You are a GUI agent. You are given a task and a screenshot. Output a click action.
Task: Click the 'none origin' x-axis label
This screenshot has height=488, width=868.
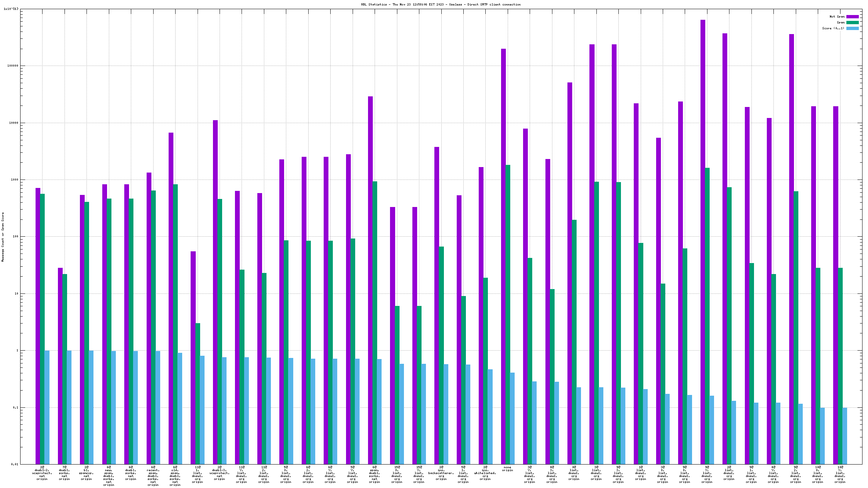(x=507, y=469)
